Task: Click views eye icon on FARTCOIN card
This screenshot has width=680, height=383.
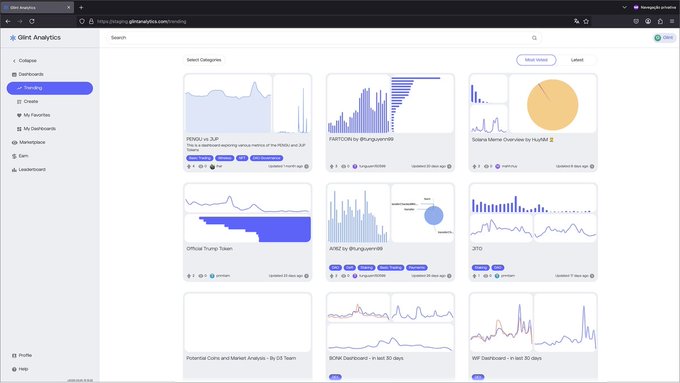Action: [343, 167]
